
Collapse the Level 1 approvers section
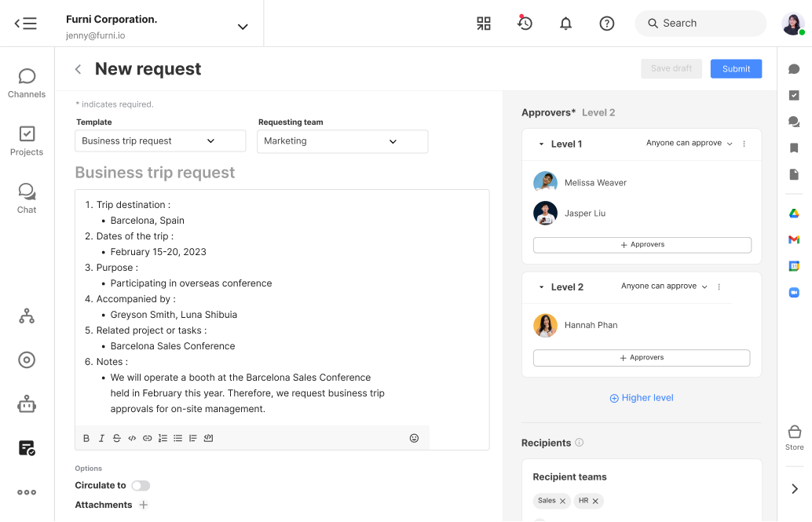pos(541,144)
